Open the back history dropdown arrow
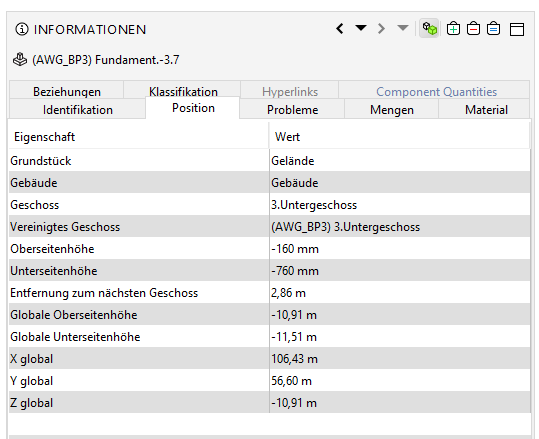This screenshot has height=439, width=539. [x=361, y=28]
